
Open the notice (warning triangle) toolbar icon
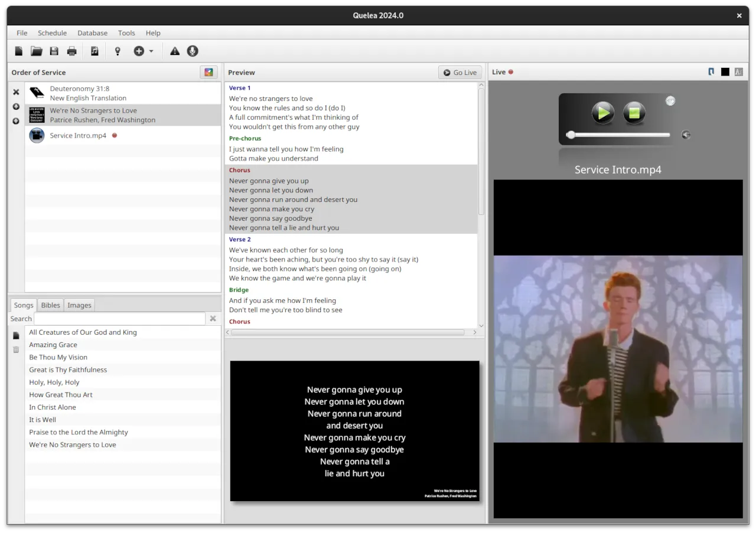click(x=175, y=51)
